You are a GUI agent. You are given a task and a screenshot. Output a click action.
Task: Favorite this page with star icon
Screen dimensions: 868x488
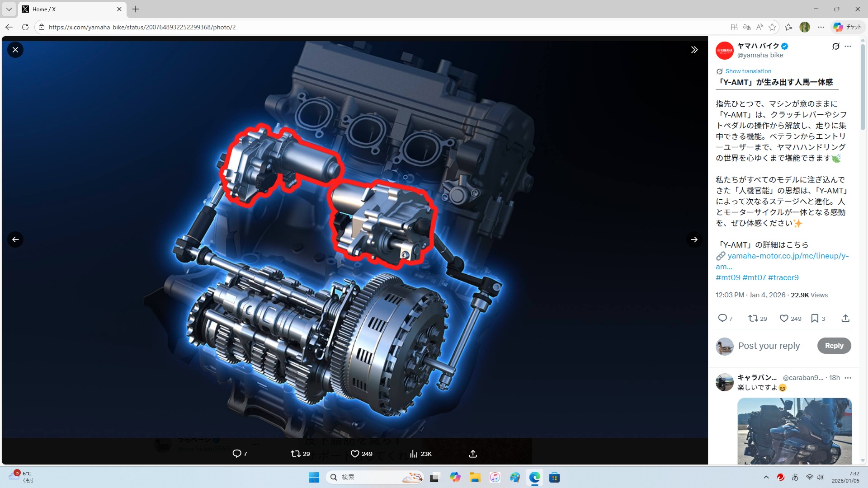tap(772, 27)
